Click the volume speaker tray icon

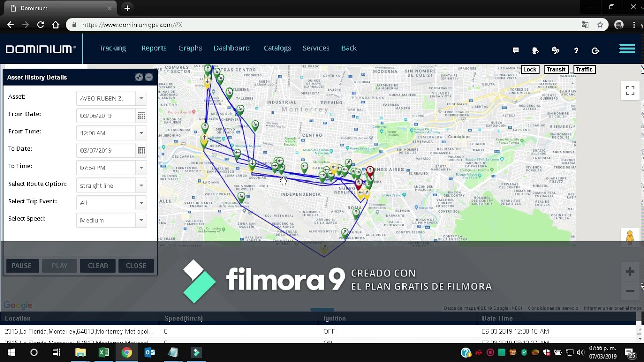click(580, 352)
